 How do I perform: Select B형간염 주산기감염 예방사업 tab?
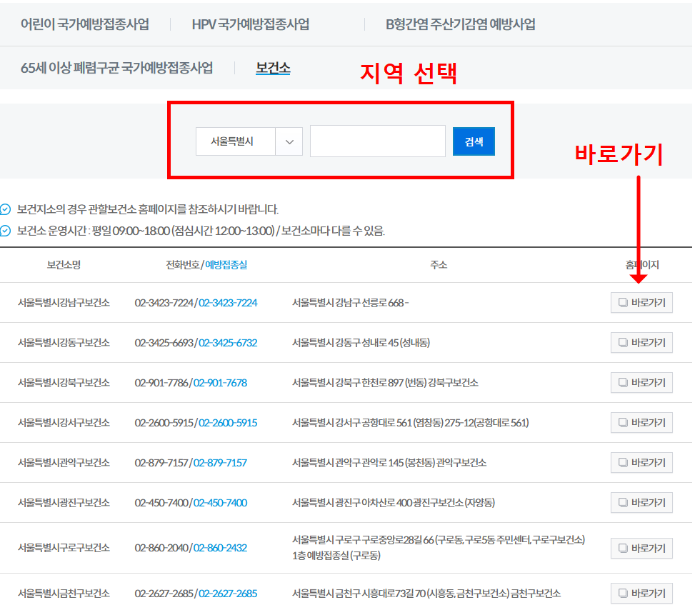click(x=460, y=24)
